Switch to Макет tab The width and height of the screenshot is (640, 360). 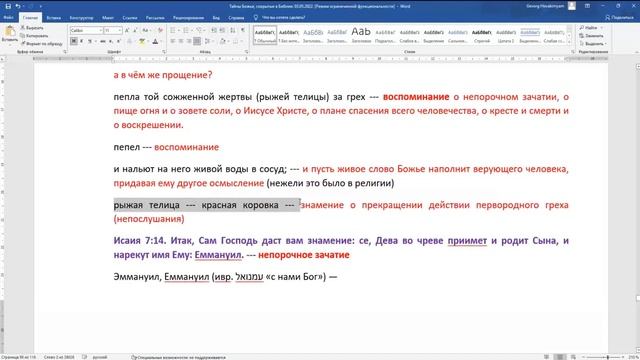(108, 18)
